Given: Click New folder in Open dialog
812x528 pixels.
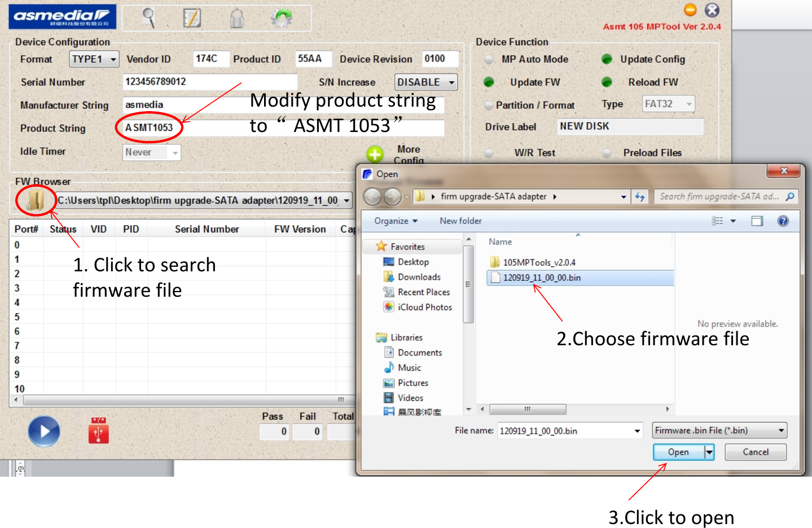Looking at the screenshot, I should pyautogui.click(x=460, y=221).
